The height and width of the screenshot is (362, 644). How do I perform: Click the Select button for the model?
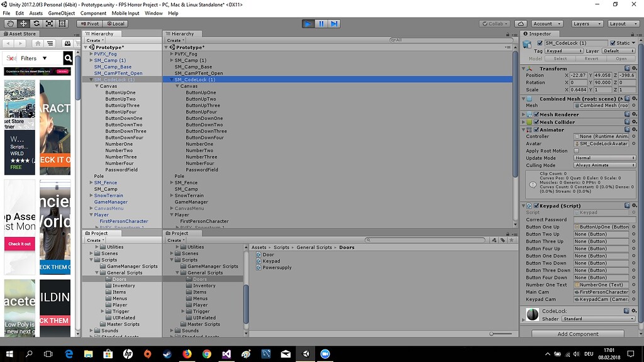[x=560, y=57]
